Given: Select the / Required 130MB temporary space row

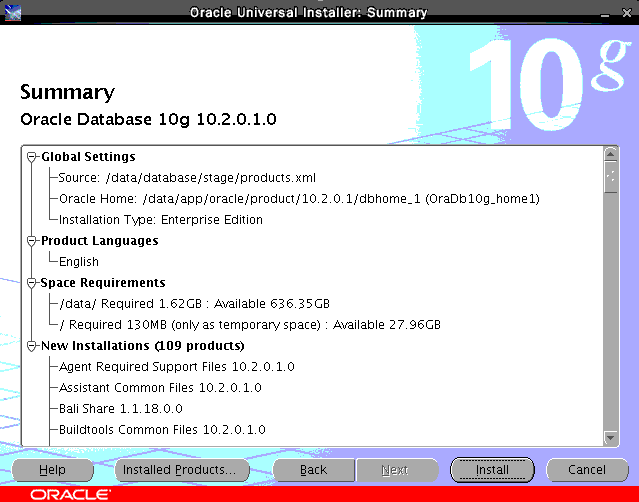Looking at the screenshot, I should [250, 325].
